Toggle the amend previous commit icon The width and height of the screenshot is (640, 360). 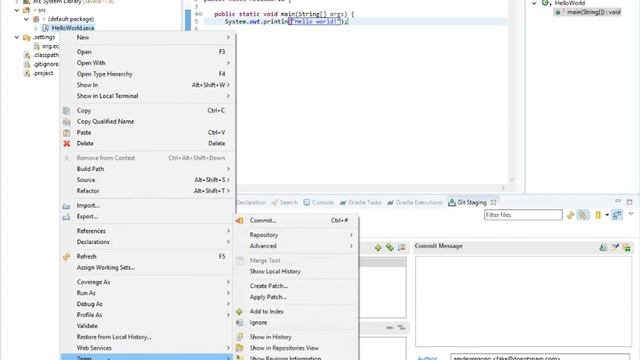[x=603, y=247]
